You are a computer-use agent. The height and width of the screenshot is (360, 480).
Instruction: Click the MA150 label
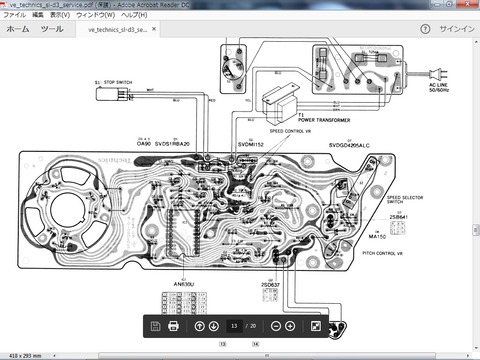click(377, 237)
